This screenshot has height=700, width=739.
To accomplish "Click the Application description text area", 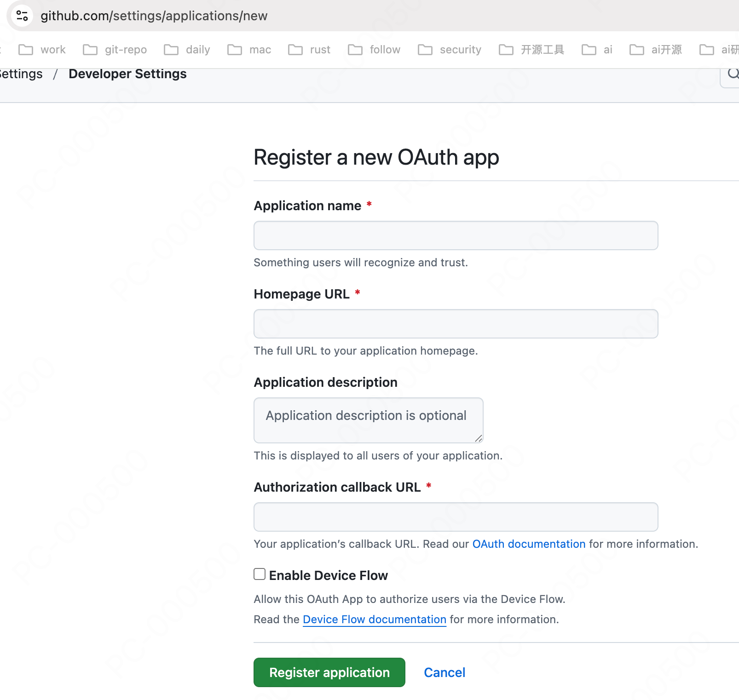I will pyautogui.click(x=368, y=420).
